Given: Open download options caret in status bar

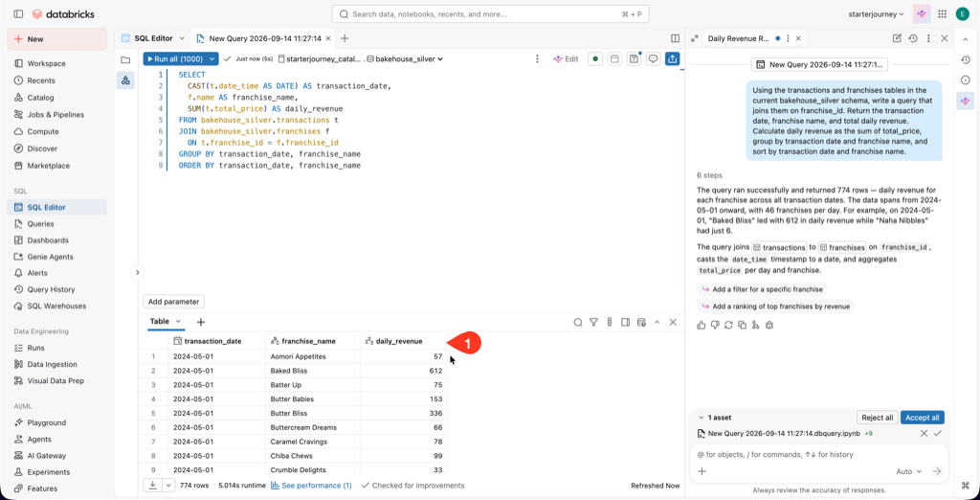Looking at the screenshot, I should coord(169,485).
